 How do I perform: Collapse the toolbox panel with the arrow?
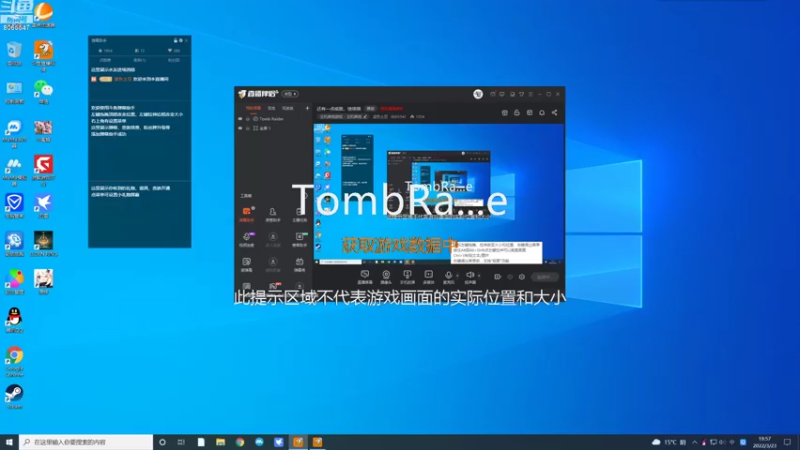point(305,196)
